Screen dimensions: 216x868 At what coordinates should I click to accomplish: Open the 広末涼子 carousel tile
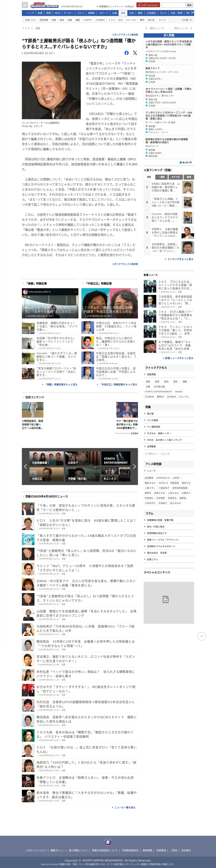click(x=83, y=459)
